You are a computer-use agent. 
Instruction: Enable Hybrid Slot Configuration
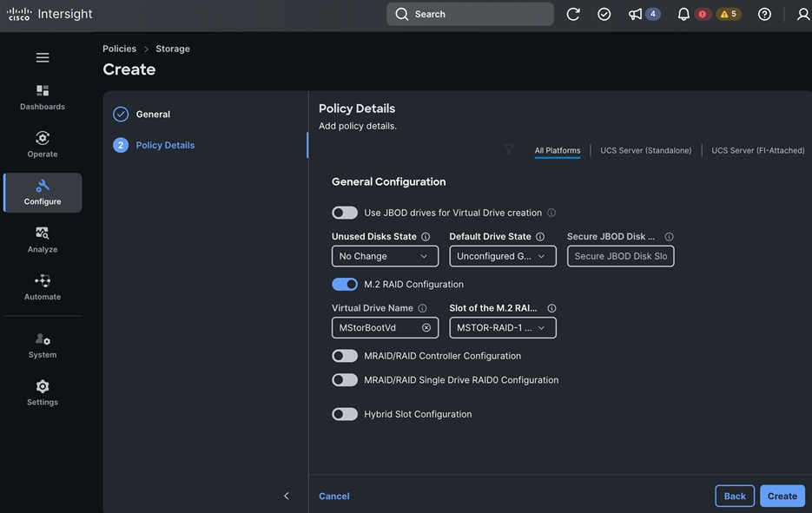345,414
